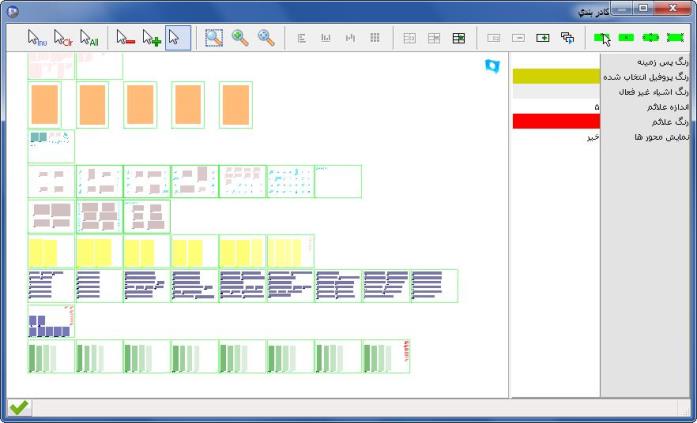Click the blue view icon in canvas corner
The image size is (697, 423).
coord(491,66)
